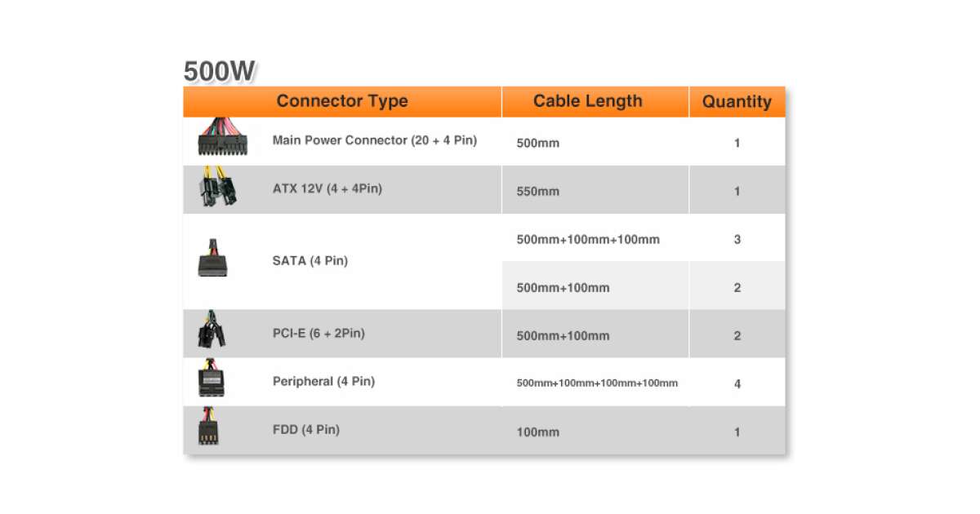Image resolution: width=980 pixels, height=514 pixels.
Task: Click the Peripheral quantity value 4
Action: [x=737, y=383]
